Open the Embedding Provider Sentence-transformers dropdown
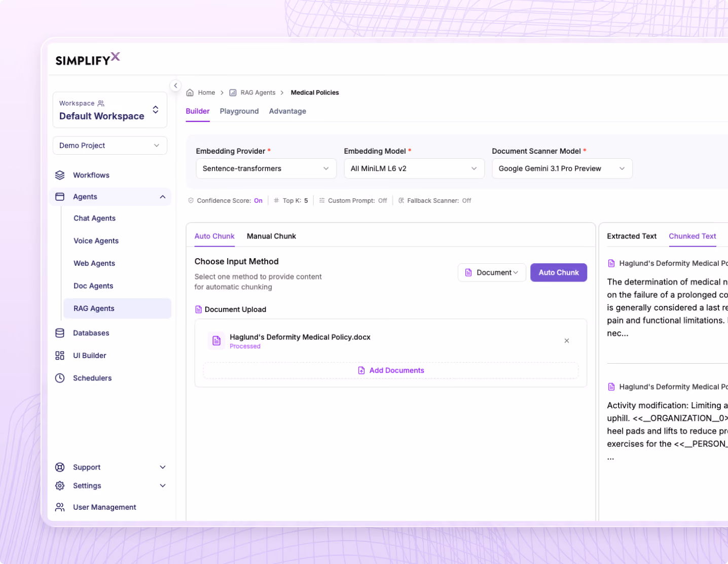Screen dimensions: 728x564 coord(266,168)
